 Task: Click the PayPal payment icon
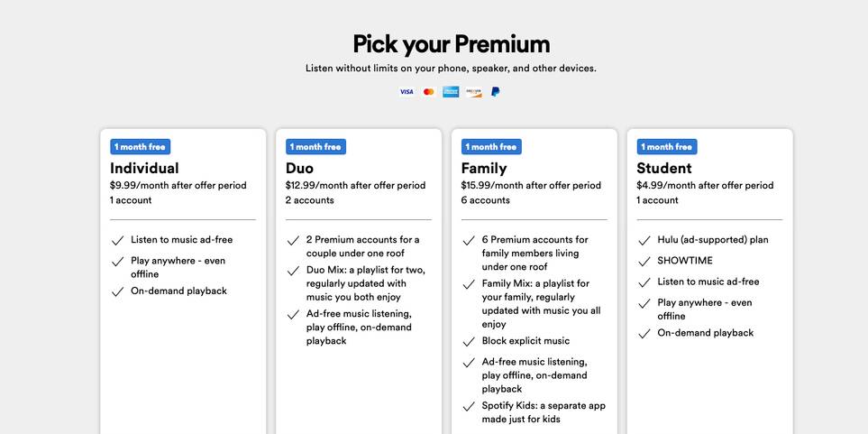pyautogui.click(x=495, y=92)
